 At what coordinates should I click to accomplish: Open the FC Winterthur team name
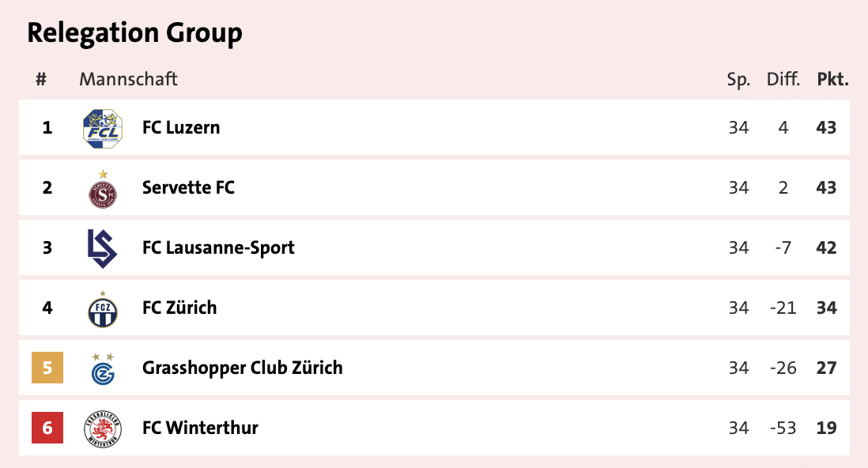click(200, 428)
